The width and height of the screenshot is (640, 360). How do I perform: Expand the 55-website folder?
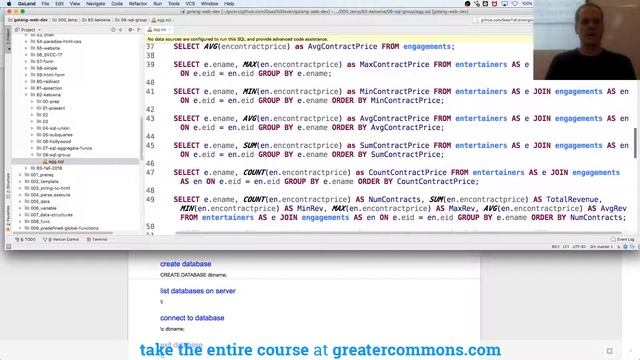27,48
